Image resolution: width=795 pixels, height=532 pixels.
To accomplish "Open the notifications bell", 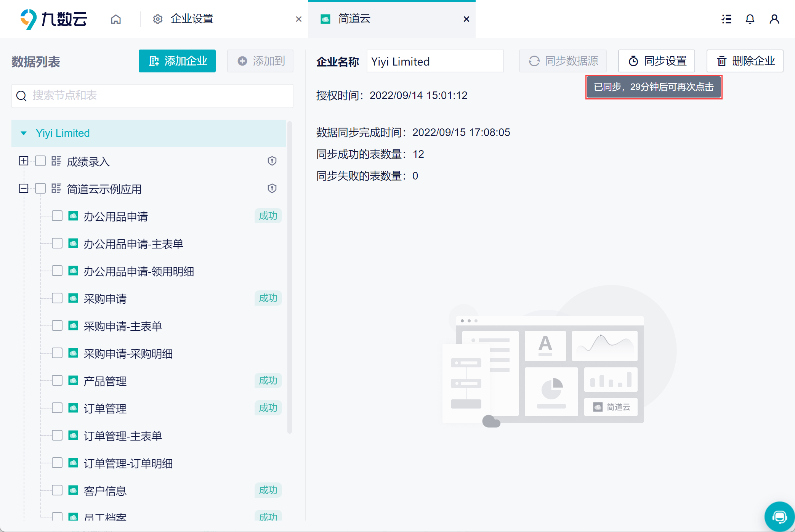I will [750, 19].
